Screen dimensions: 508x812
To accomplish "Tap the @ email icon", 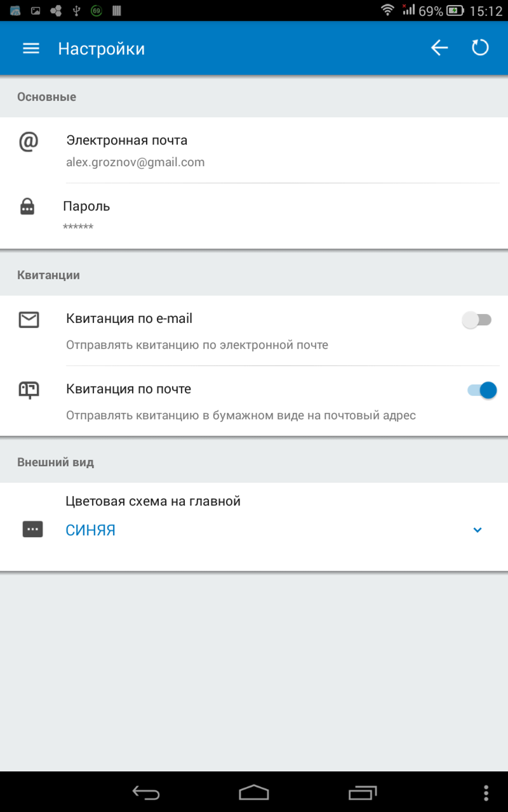I will (28, 142).
